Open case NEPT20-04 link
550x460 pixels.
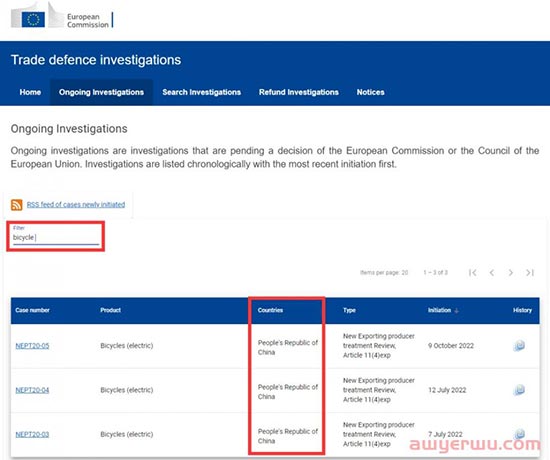pos(32,390)
